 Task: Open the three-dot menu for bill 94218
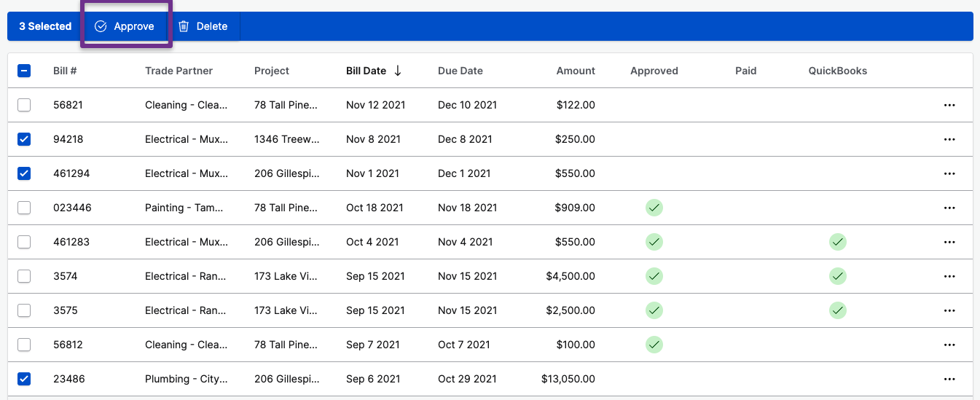click(949, 139)
